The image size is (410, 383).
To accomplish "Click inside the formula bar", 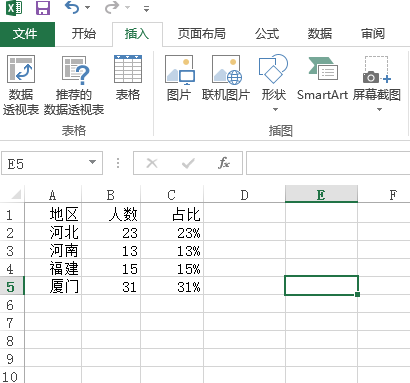I will pos(328,163).
